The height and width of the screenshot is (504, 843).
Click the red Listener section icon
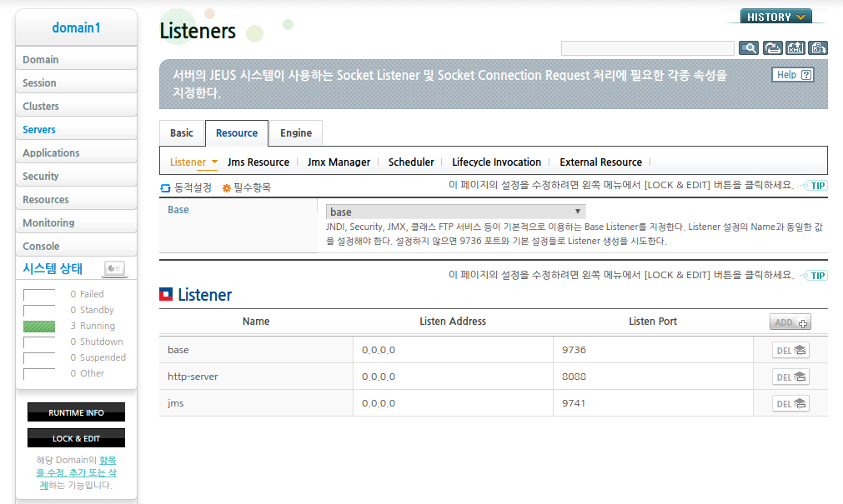[x=166, y=294]
